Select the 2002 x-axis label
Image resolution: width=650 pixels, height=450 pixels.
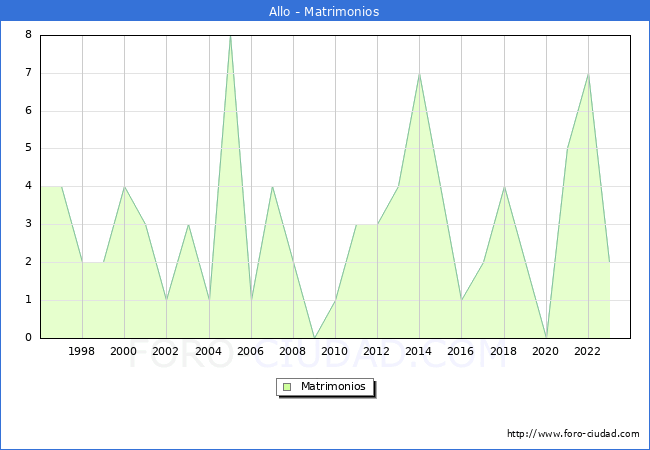pos(165,351)
